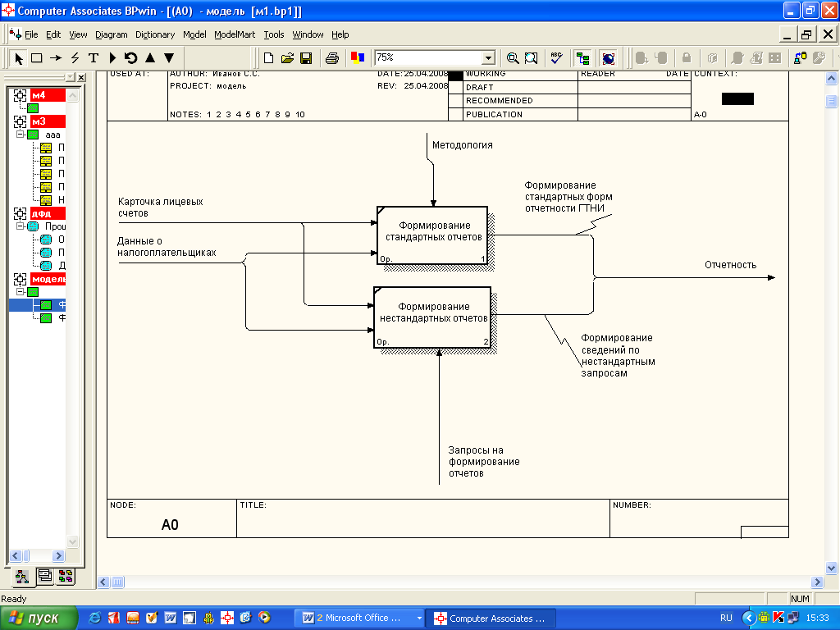Open the Model Explorer panel dropdown arrow

coord(71,78)
